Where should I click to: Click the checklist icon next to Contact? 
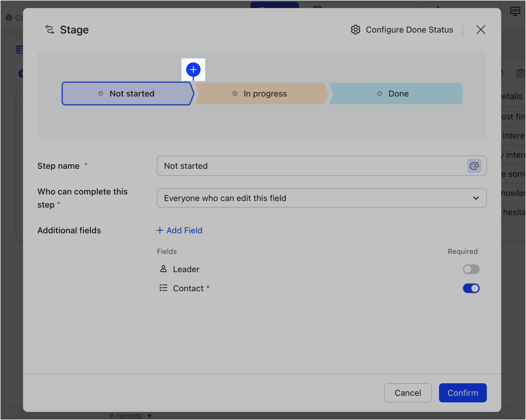[x=163, y=288]
